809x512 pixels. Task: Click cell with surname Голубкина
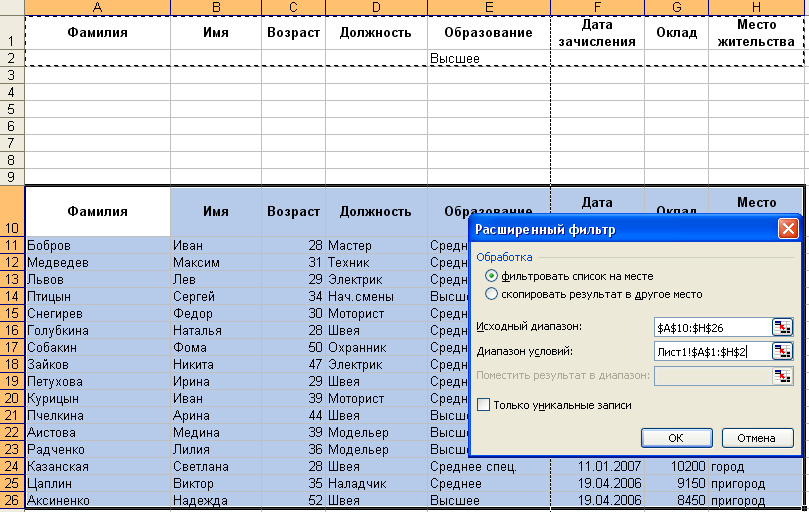tap(97, 330)
